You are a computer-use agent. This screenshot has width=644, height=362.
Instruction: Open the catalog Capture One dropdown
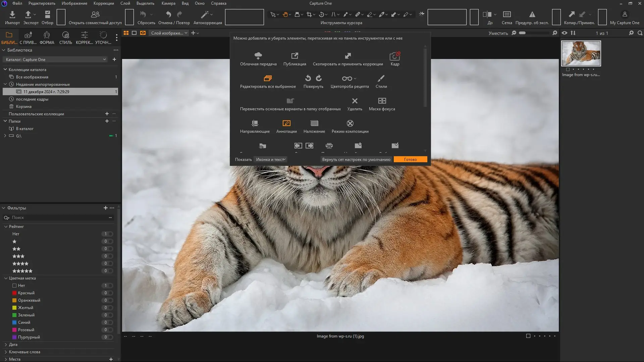click(55, 59)
